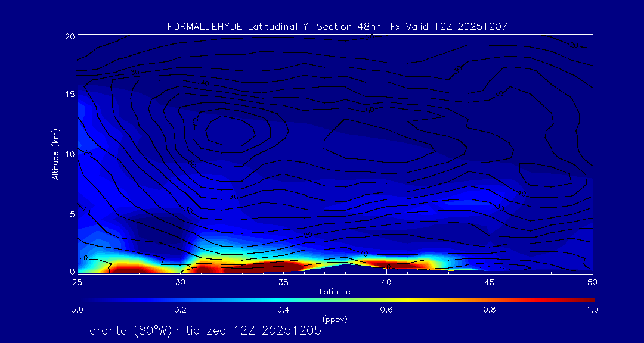Click latitude axis tick label 25

pos(77,282)
